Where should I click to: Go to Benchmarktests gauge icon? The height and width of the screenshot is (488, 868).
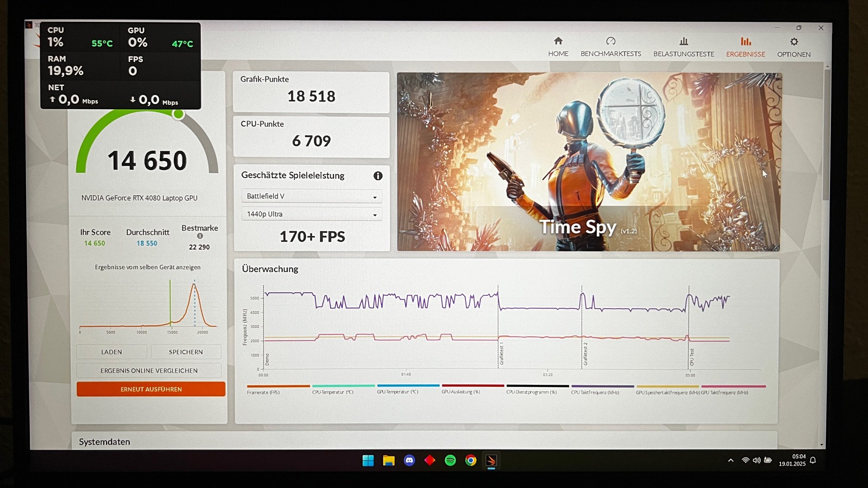611,41
